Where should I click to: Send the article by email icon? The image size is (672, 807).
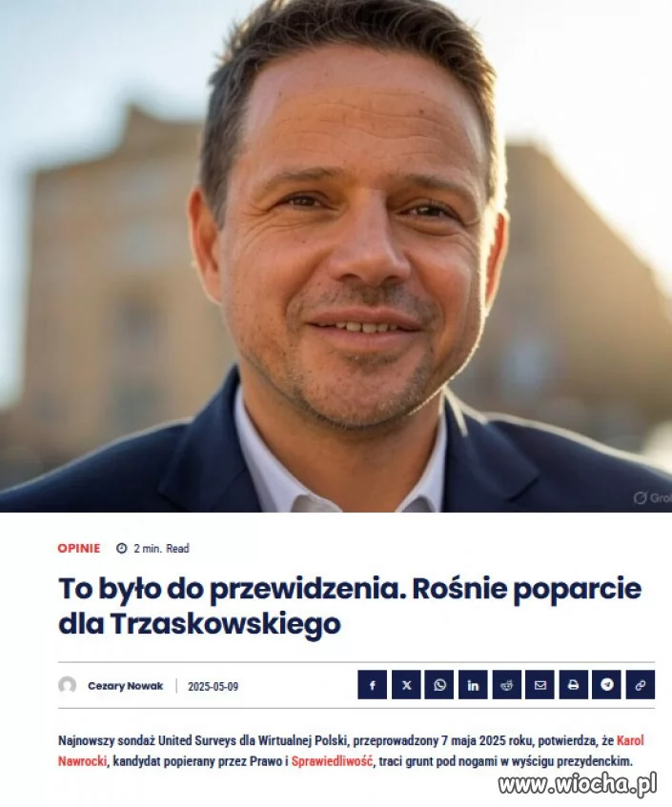point(540,684)
